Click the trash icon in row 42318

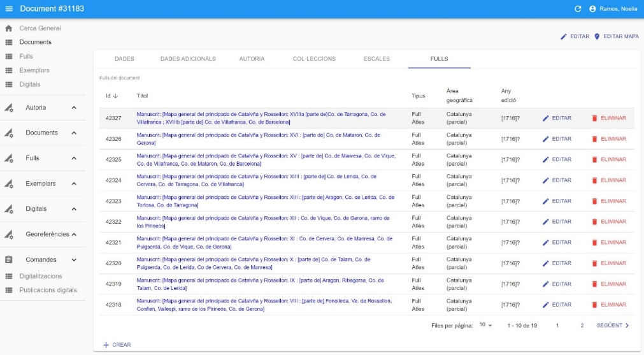tap(594, 305)
